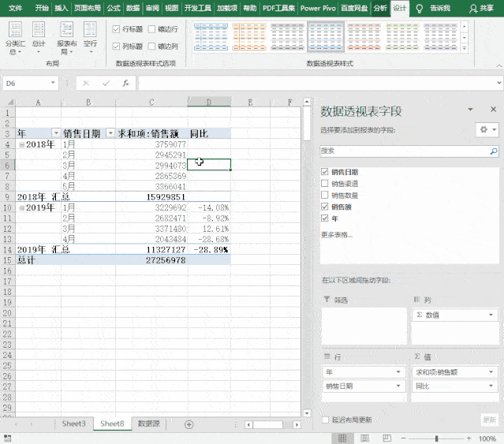
Task: Add a new sheet with plus icon
Action: click(189, 424)
